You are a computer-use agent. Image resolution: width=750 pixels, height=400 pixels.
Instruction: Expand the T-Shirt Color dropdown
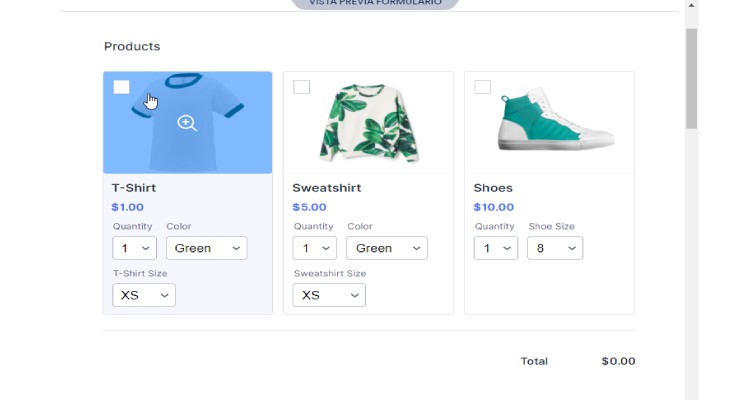pyautogui.click(x=206, y=248)
